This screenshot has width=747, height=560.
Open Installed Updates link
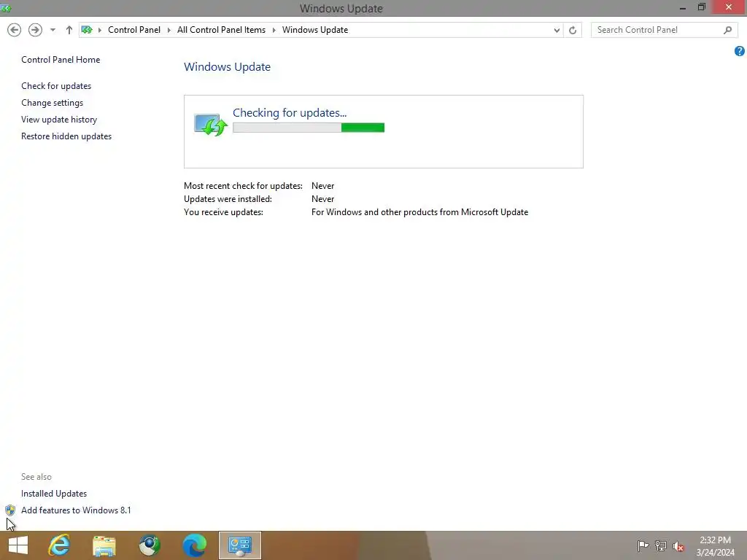(54, 494)
